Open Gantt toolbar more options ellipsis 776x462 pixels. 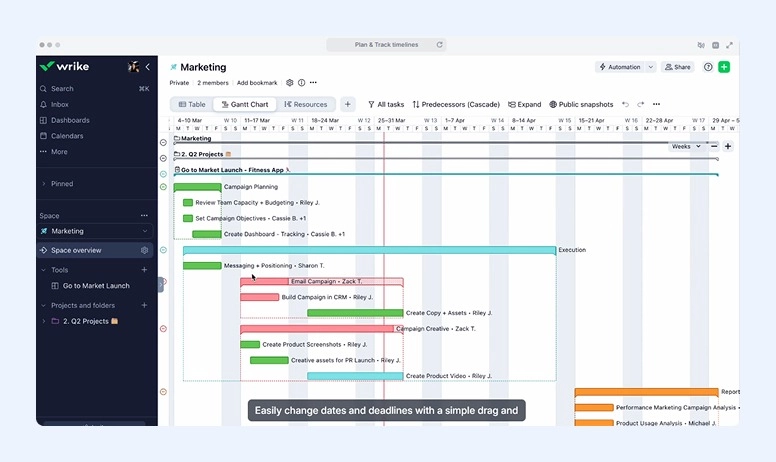pos(656,104)
